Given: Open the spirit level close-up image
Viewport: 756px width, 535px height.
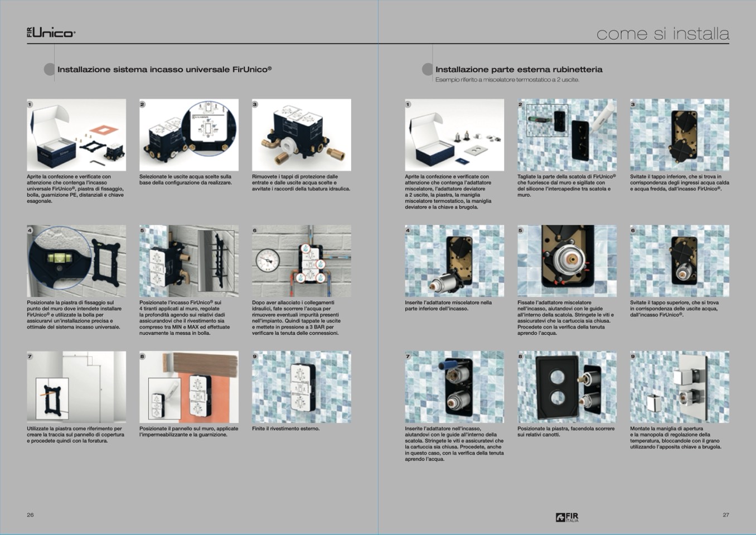Looking at the screenshot, I should coord(76,261).
